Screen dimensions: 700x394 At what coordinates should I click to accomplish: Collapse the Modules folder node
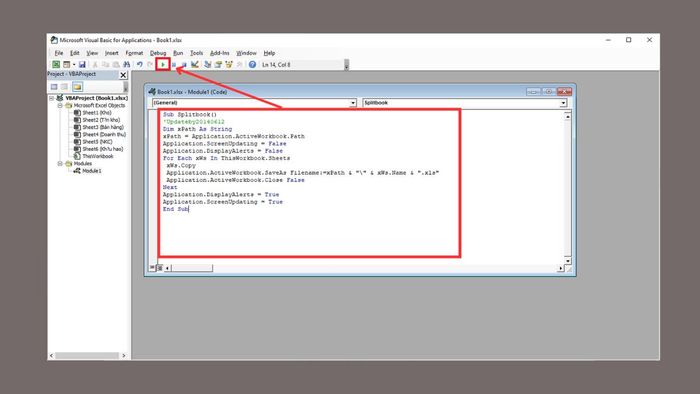click(x=60, y=163)
